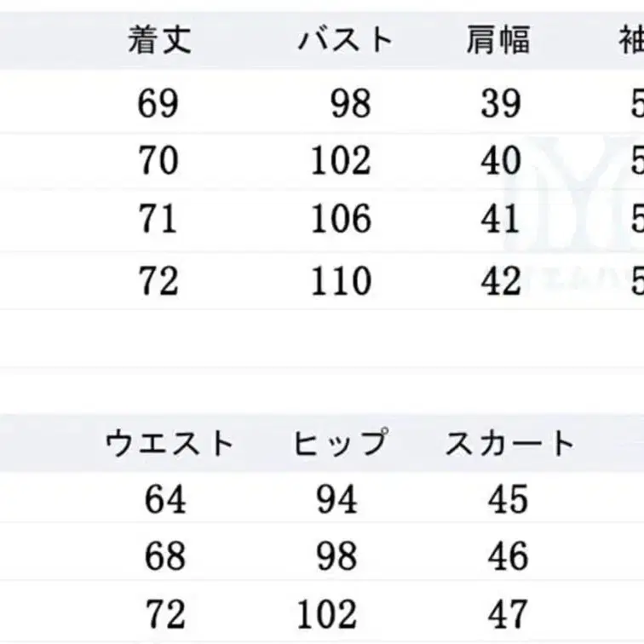Click the ヒップ value 94
Viewport: 644px width, 644px height.
coord(337,499)
